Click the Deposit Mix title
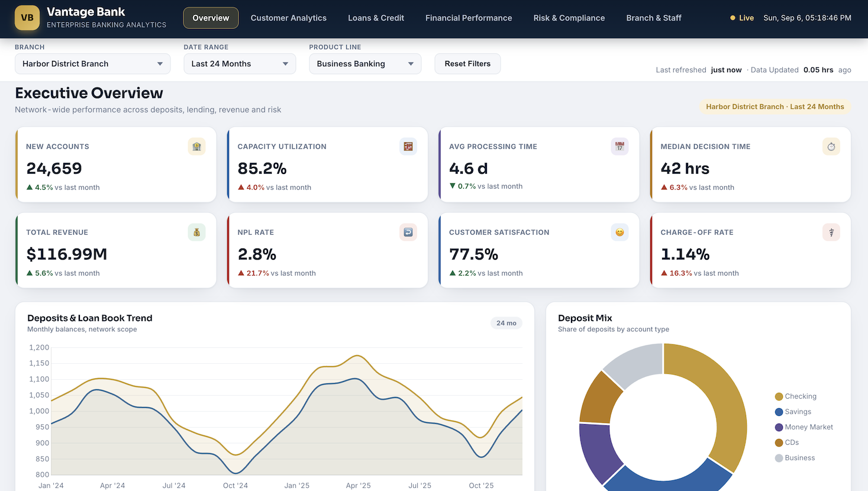This screenshot has width=868, height=491. tap(585, 318)
